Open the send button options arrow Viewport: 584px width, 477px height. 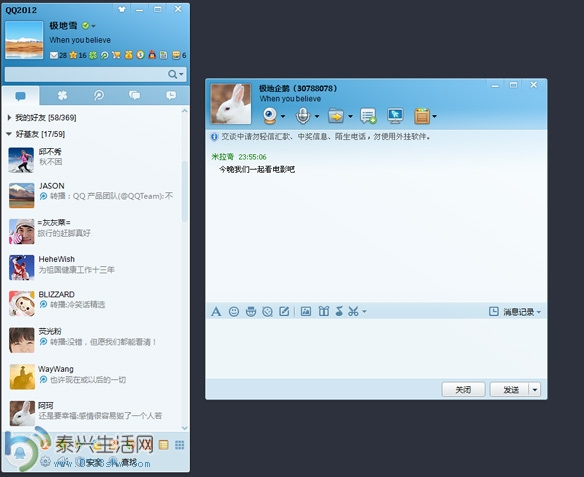(x=535, y=390)
